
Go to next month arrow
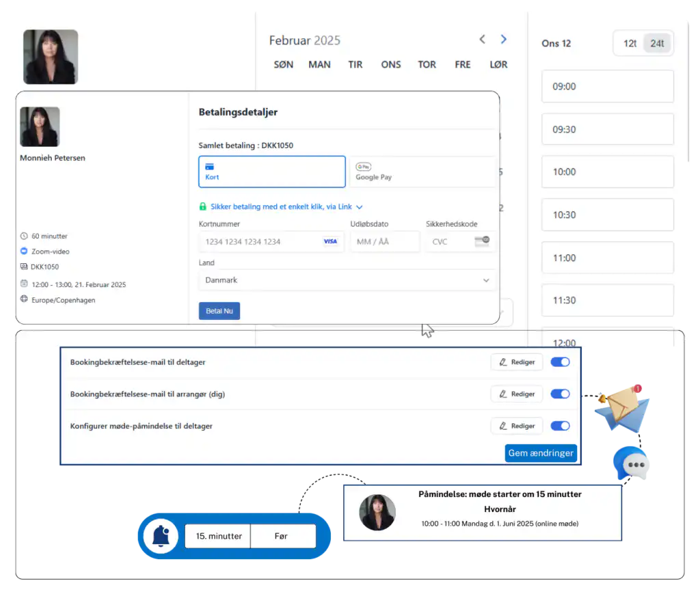pyautogui.click(x=504, y=40)
